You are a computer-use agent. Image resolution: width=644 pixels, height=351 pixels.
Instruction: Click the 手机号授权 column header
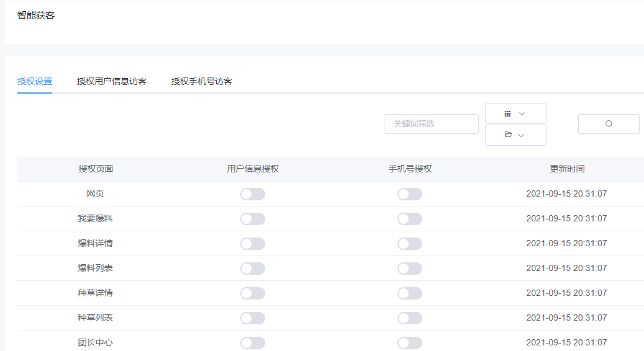pos(410,169)
